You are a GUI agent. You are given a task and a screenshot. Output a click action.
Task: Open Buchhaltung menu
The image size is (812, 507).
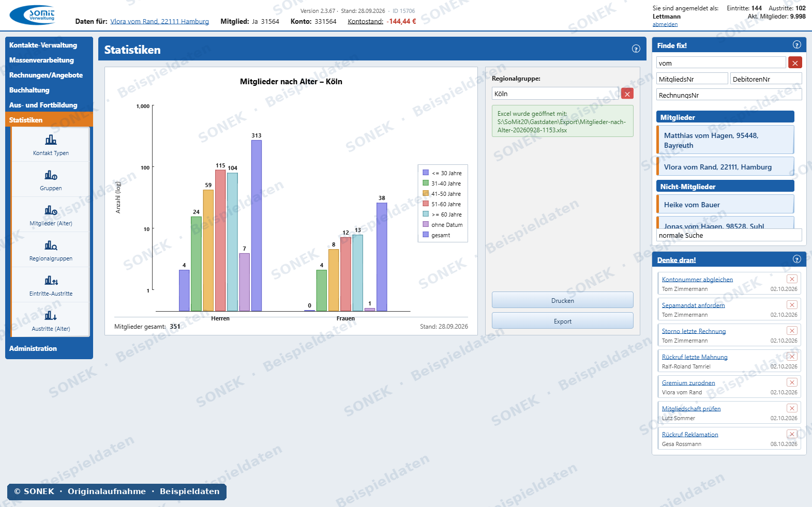pyautogui.click(x=49, y=90)
